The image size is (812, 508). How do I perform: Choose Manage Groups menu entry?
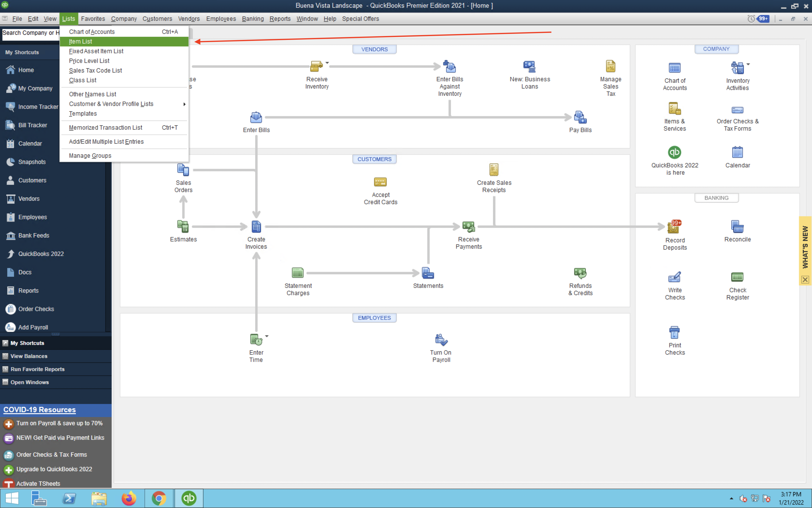(124, 156)
